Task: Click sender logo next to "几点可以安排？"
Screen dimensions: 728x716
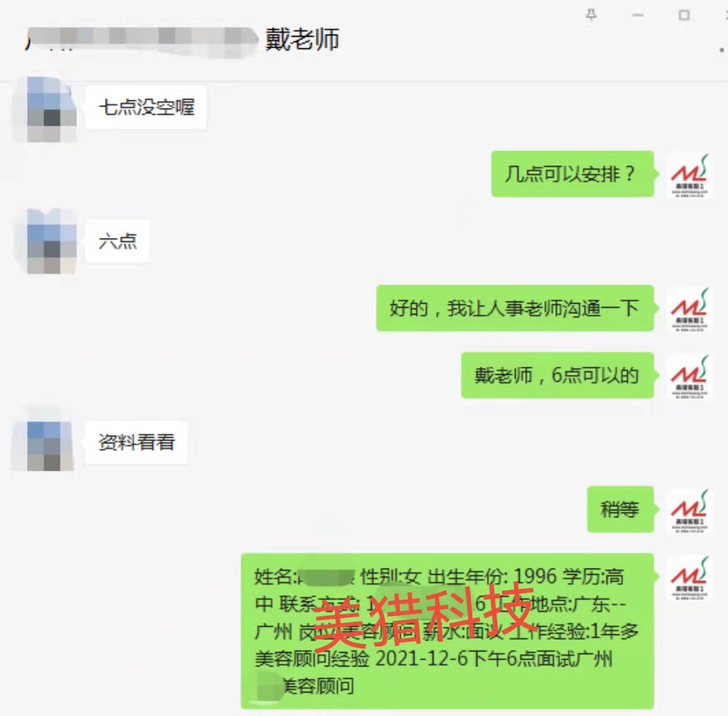Action: 690,175
